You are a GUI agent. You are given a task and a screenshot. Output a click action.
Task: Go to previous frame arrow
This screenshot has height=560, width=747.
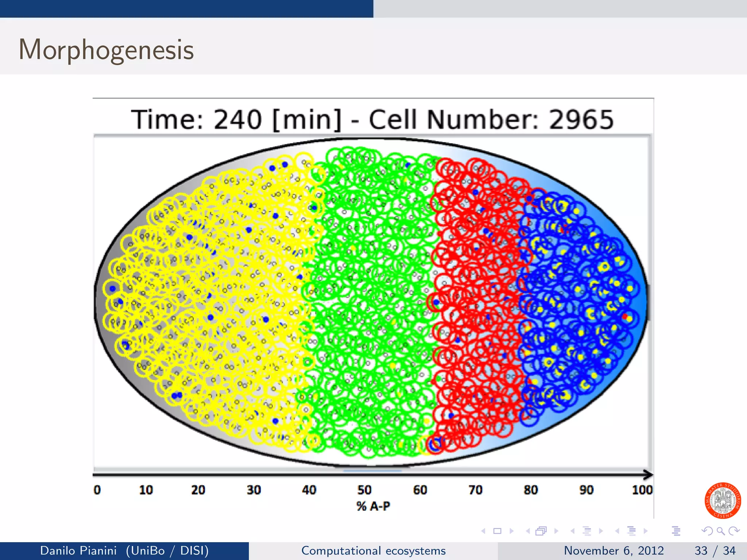click(x=528, y=531)
